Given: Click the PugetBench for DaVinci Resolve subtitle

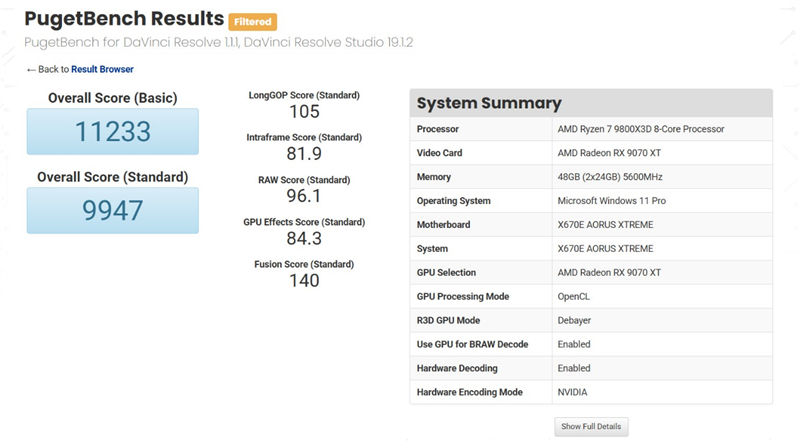Looking at the screenshot, I should click(218, 42).
